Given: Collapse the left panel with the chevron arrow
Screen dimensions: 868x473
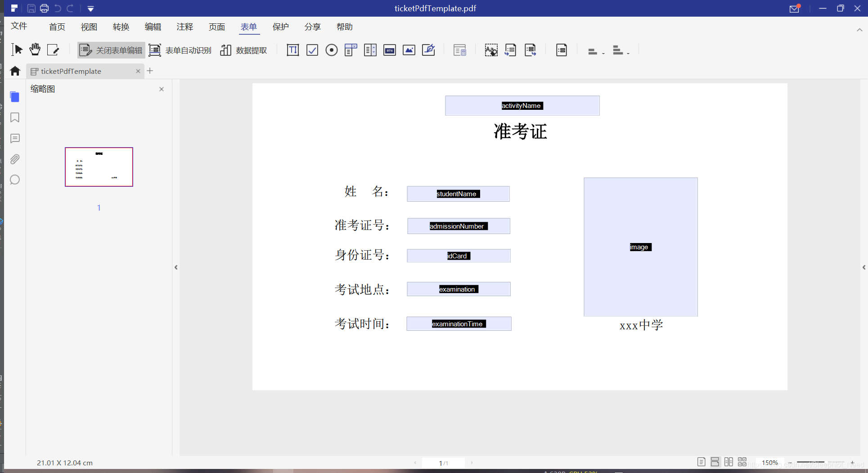Looking at the screenshot, I should (176, 267).
